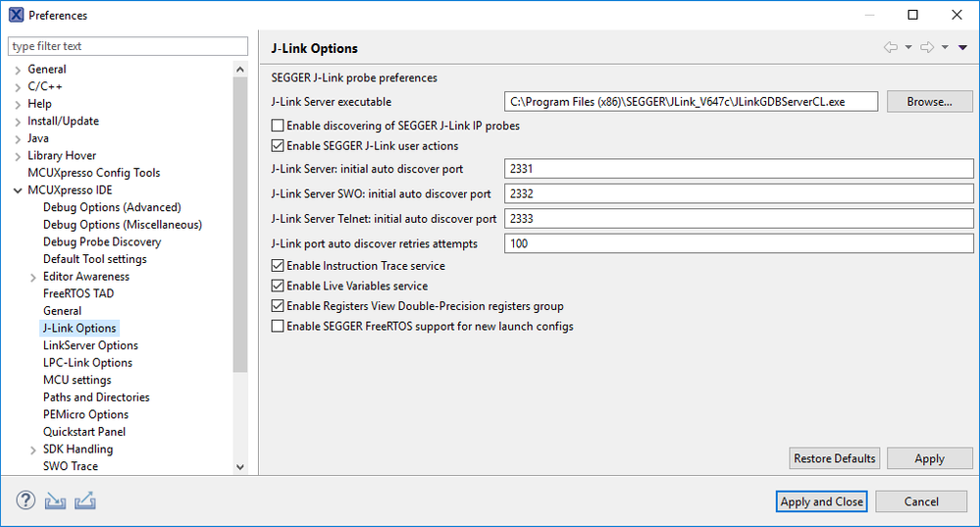
Task: Click the preferences tree scrollbar thumb
Action: pos(240,224)
